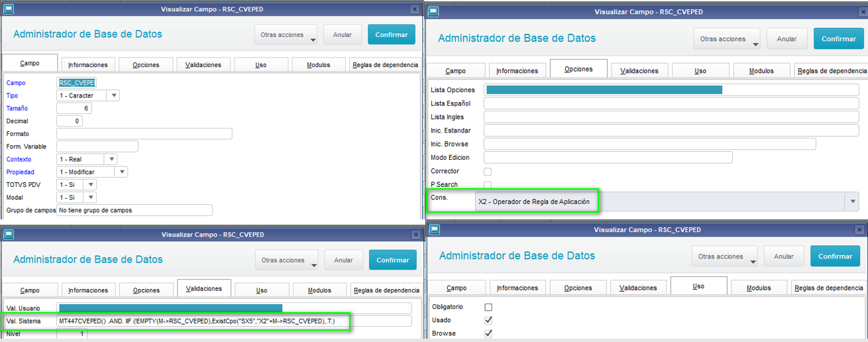This screenshot has height=342, width=868.
Task: Select Modulos tab in Uso-tab window
Action: 759,288
